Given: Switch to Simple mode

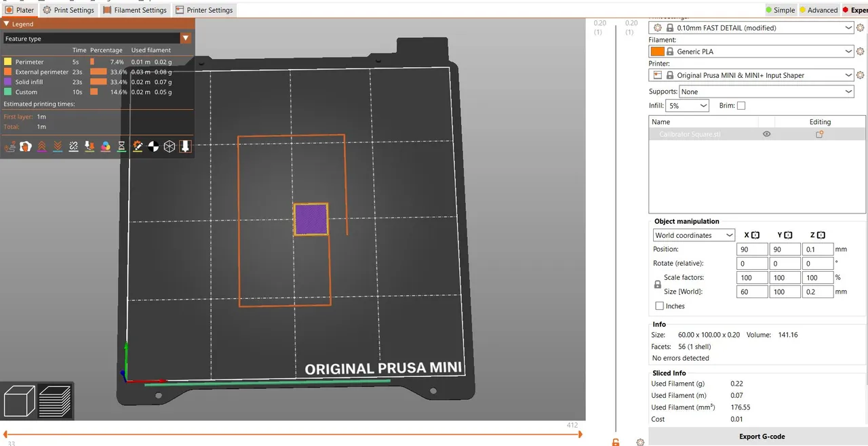Looking at the screenshot, I should [x=781, y=9].
